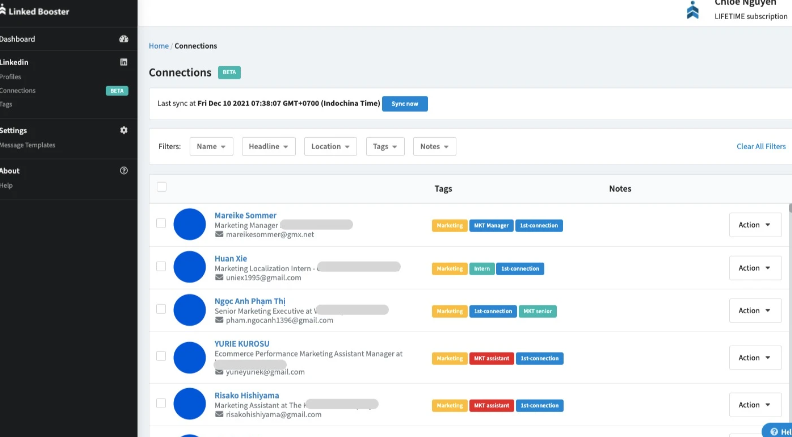792x437 pixels.
Task: Open Action dropdown for Risako Hishiyama
Action: pyautogui.click(x=755, y=405)
